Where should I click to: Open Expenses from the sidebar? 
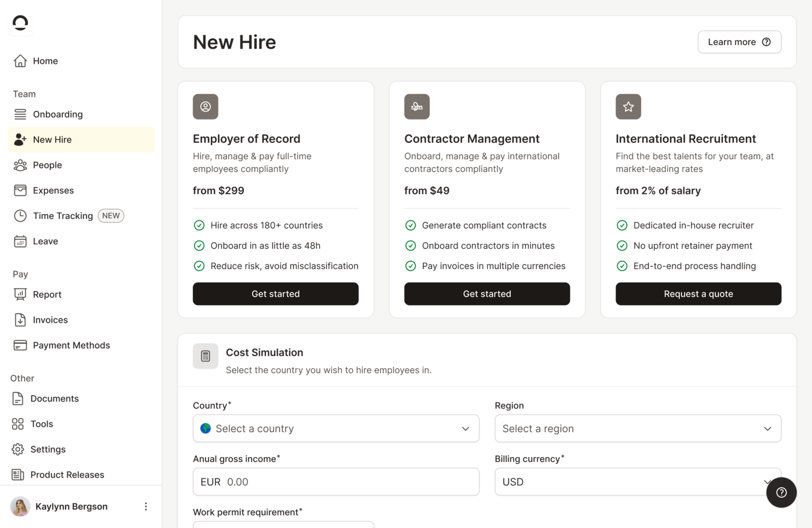53,190
